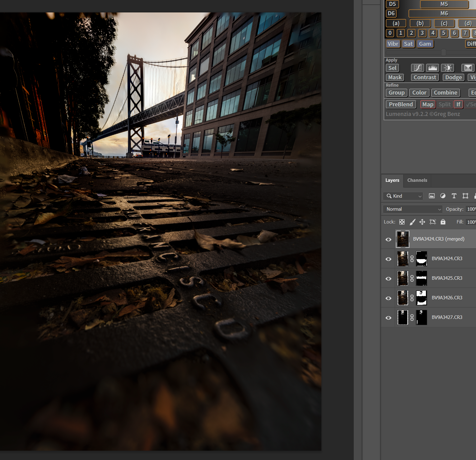This screenshot has height=460, width=476.
Task: Toggle visibility of BV9A3425.CR3 layer
Action: click(388, 278)
